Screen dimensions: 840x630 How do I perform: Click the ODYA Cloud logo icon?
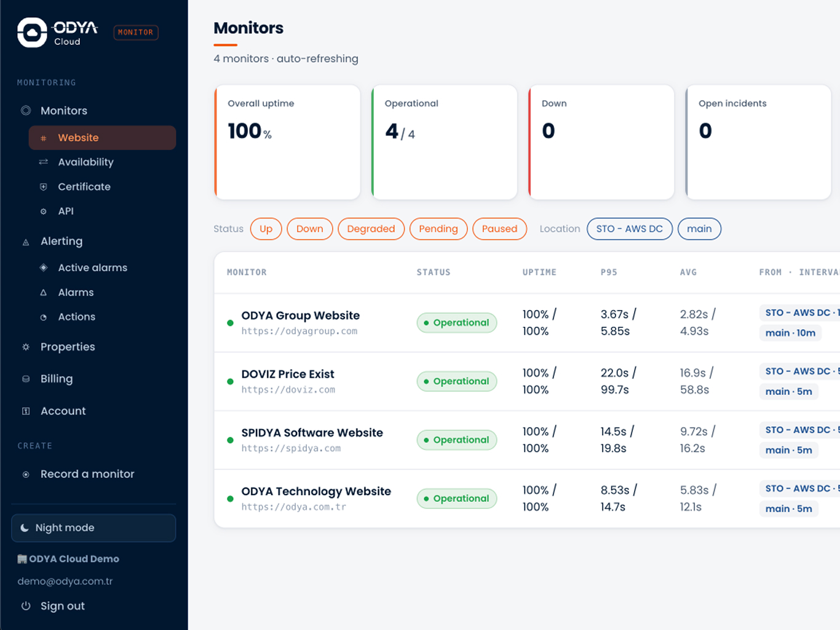[x=32, y=32]
